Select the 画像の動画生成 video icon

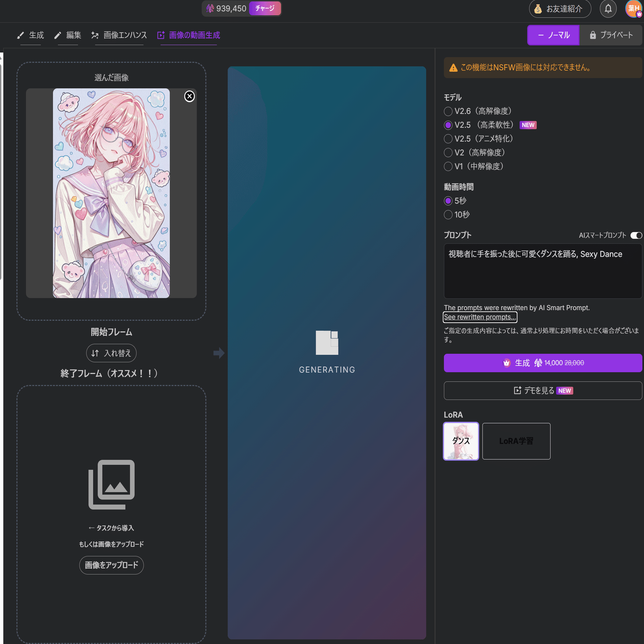pyautogui.click(x=161, y=35)
